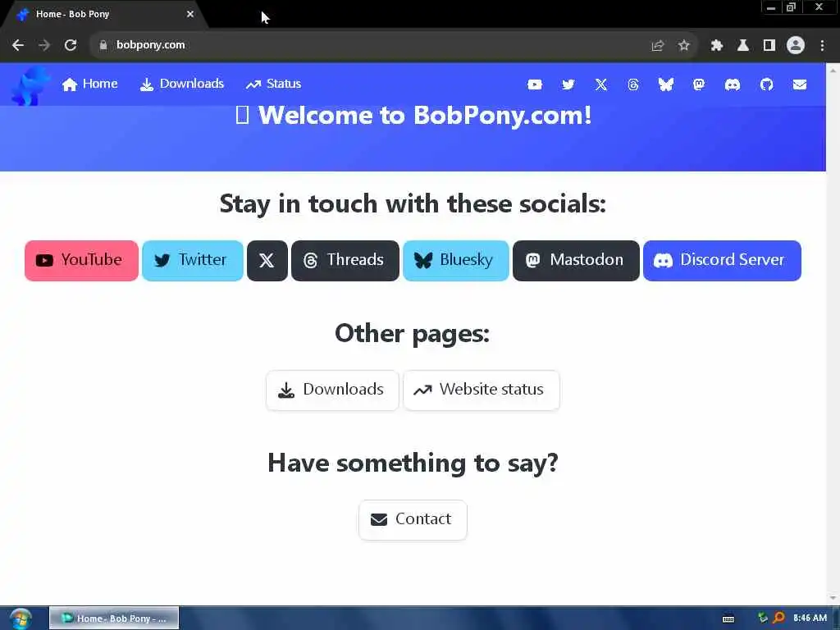The width and height of the screenshot is (840, 630).
Task: Bookmark this page with the star icon
Action: point(683,46)
